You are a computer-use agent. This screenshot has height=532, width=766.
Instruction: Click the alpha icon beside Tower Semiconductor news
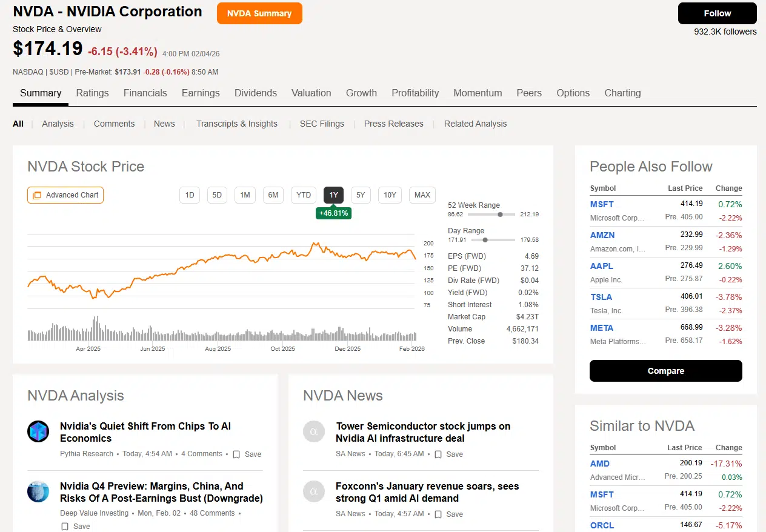click(314, 431)
